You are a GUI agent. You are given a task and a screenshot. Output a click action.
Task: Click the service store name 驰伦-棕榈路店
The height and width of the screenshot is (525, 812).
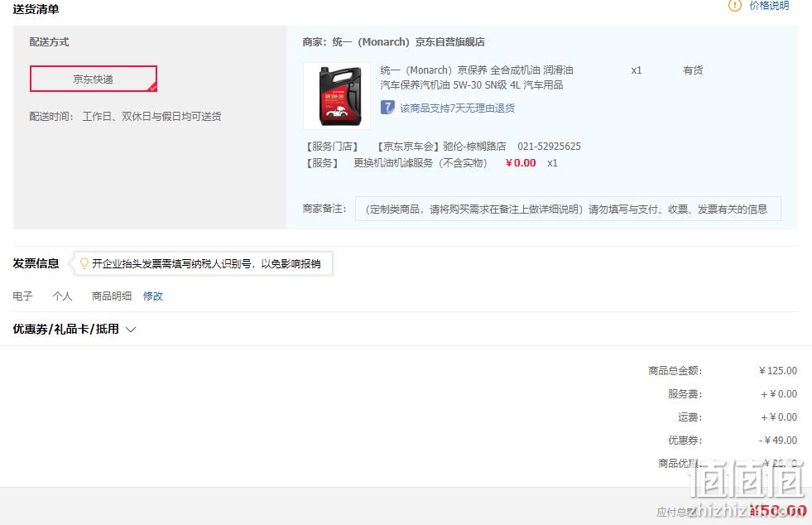[474, 146]
